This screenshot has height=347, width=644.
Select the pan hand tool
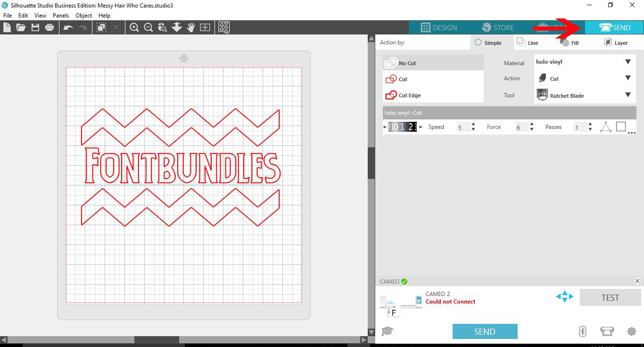click(x=191, y=27)
